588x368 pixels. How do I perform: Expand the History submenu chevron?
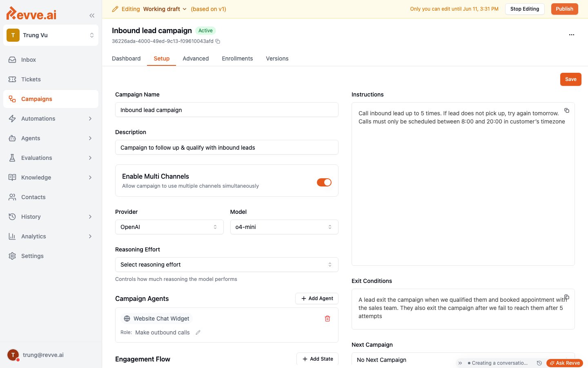pyautogui.click(x=90, y=217)
